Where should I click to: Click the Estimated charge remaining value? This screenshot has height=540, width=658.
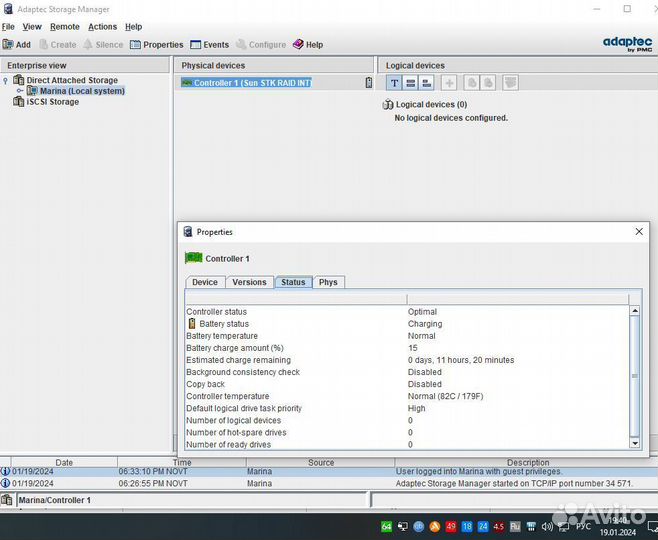coord(461,360)
